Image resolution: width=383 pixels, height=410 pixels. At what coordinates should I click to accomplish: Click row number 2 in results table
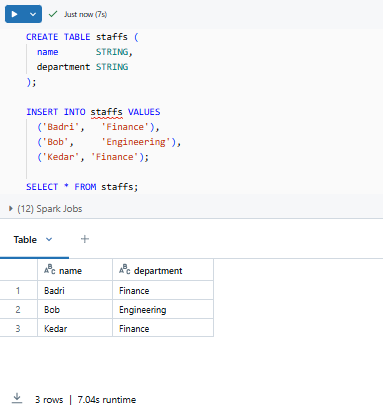tap(18, 309)
